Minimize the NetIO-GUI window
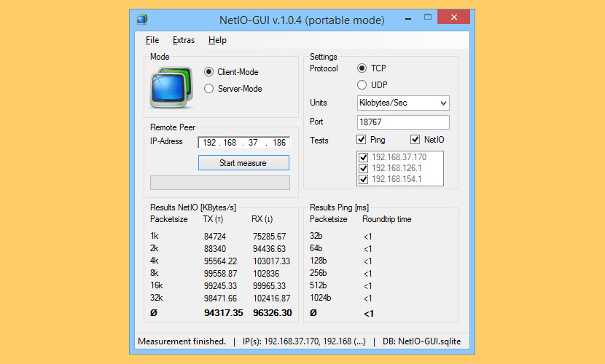Viewport: 605px width, 364px height. click(x=408, y=17)
